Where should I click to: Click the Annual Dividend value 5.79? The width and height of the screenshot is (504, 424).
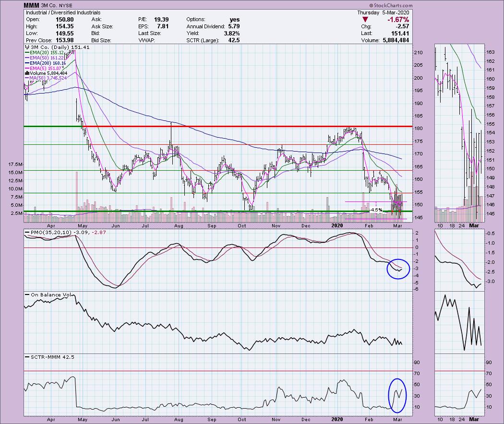coord(234,26)
